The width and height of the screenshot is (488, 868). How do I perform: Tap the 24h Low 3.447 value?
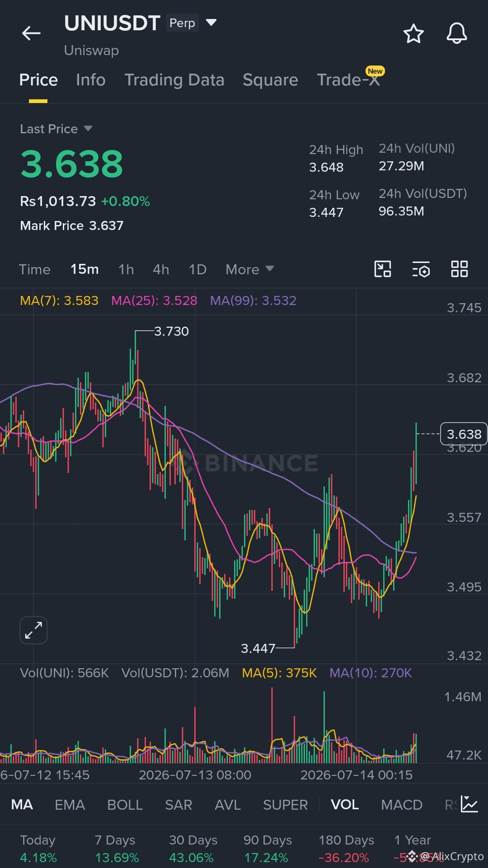pyautogui.click(x=326, y=212)
